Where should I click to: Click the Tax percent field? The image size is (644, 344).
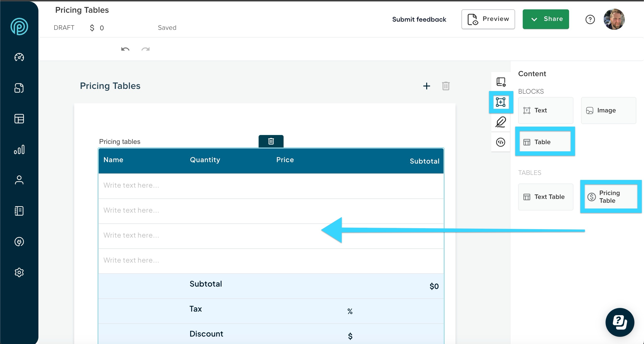click(x=350, y=311)
